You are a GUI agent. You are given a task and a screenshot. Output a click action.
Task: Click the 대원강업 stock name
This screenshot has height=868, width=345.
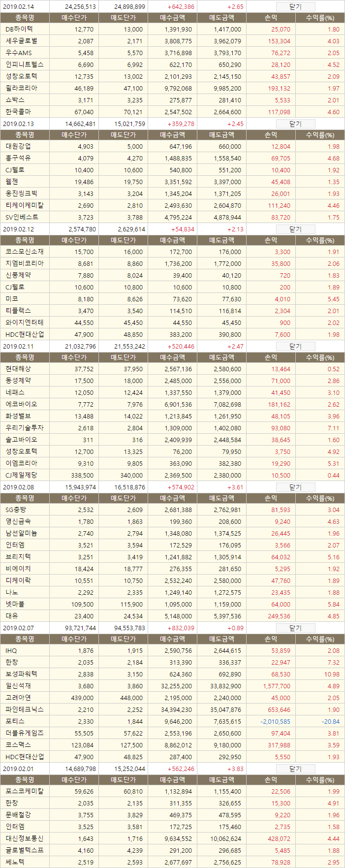tap(18, 147)
